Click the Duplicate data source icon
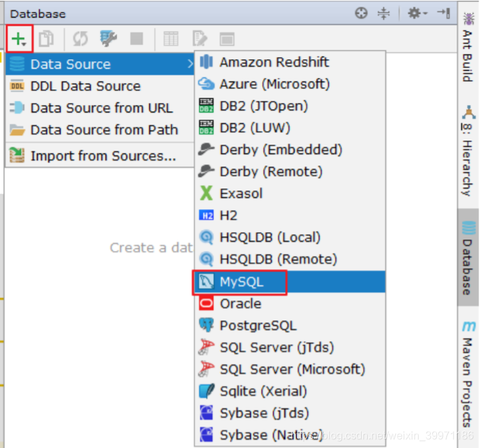 46,39
